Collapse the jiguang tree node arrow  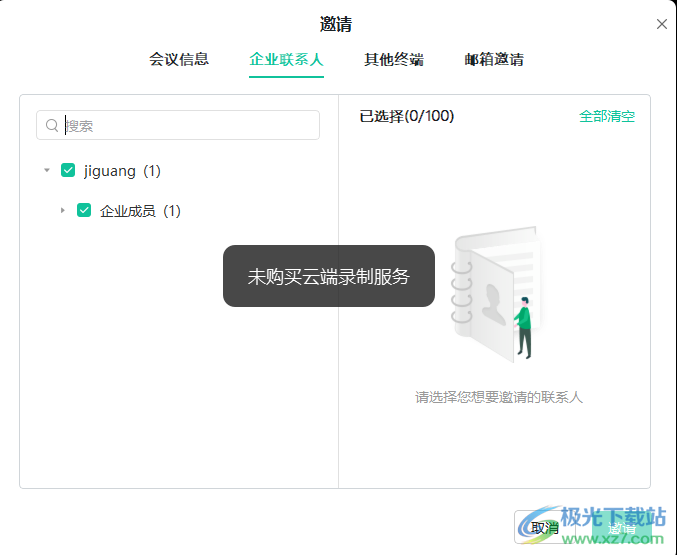(47, 171)
